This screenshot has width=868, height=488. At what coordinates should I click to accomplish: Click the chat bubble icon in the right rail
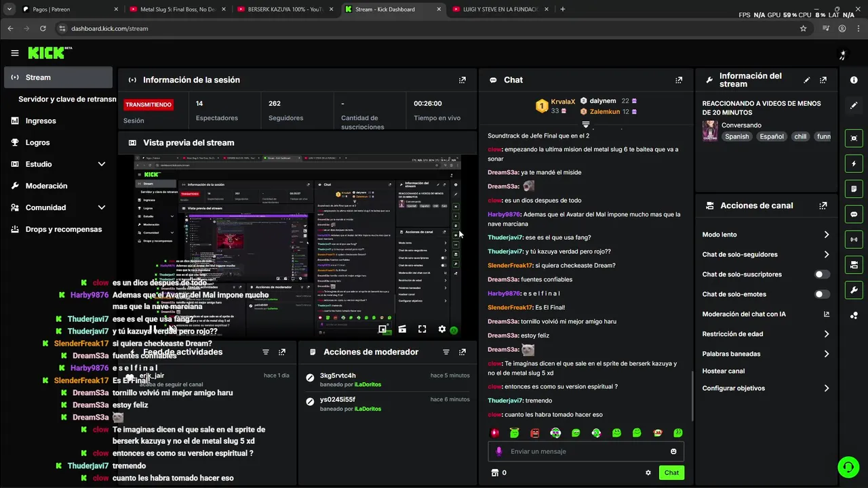(854, 214)
